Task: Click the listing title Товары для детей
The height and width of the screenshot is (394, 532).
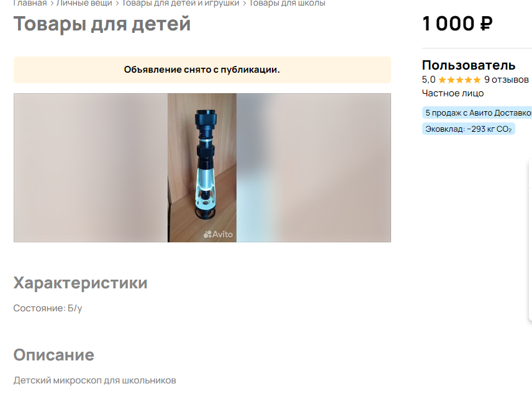Action: (x=102, y=24)
